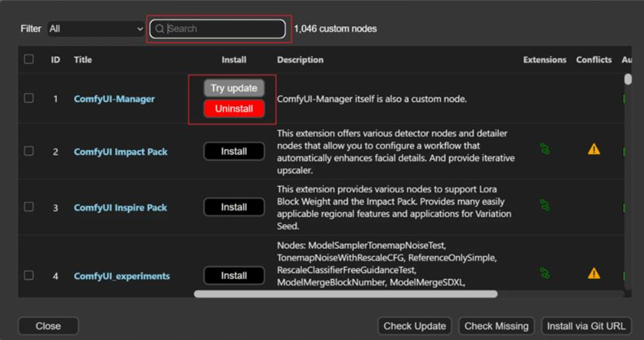Click the ComfyUI Impact Pack description text
The image size is (644, 340).
coord(395,152)
